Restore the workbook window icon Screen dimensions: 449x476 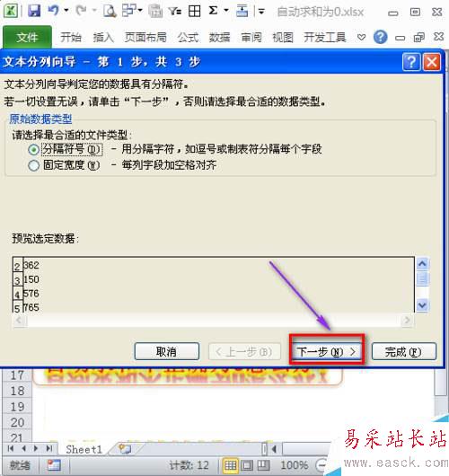[x=419, y=38]
